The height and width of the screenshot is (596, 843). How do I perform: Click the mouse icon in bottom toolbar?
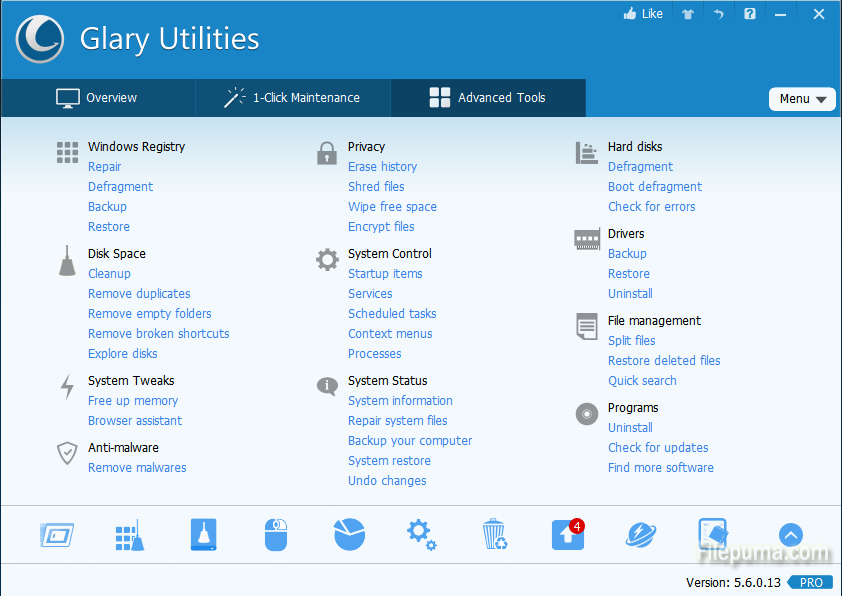pyautogui.click(x=275, y=535)
